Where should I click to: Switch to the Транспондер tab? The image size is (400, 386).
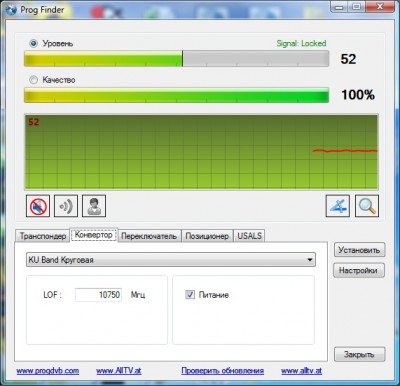(x=43, y=236)
